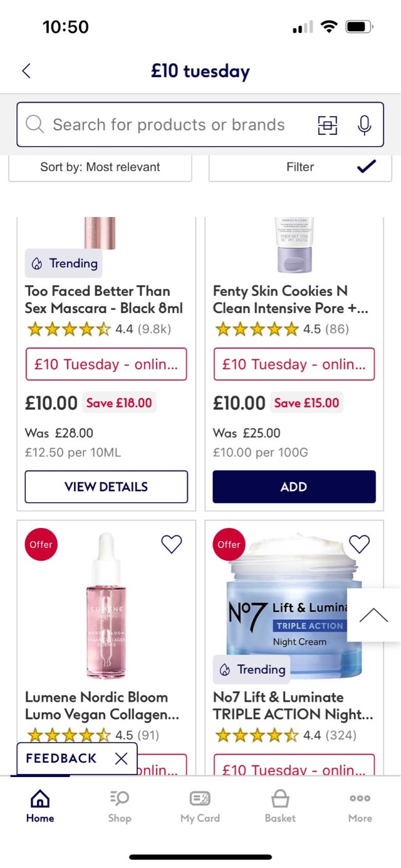401x868 pixels.
Task: Go to the Home tab
Action: pyautogui.click(x=40, y=806)
